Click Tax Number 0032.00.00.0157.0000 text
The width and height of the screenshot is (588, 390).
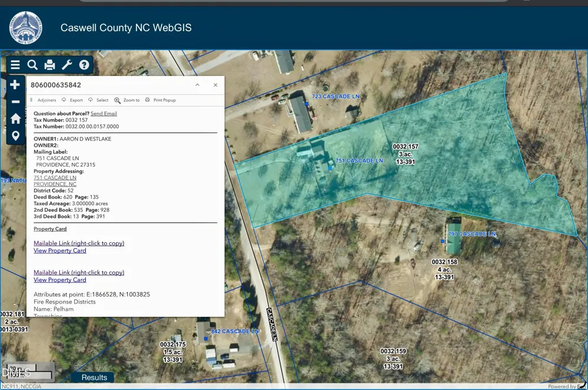(76, 126)
